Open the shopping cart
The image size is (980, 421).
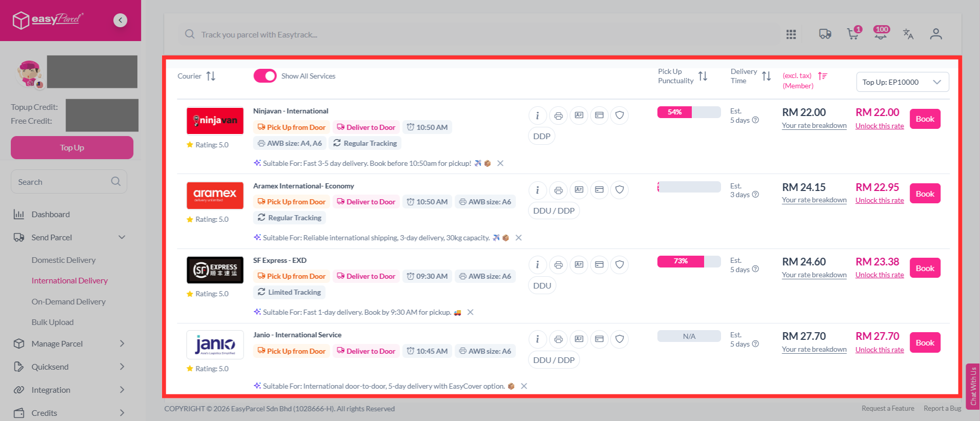tap(853, 34)
